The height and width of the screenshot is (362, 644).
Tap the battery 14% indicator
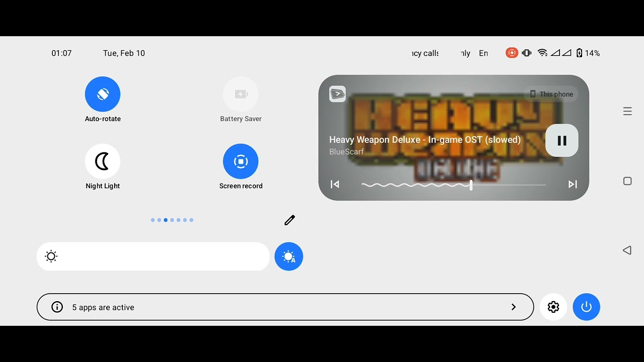point(588,53)
